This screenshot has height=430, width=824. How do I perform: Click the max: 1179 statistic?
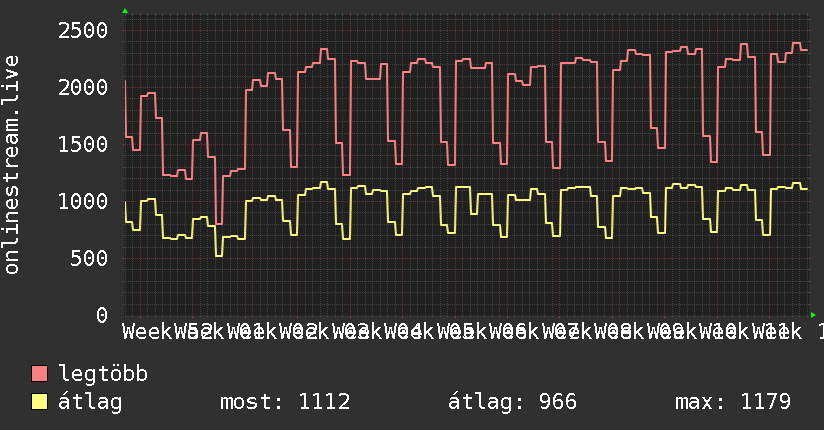click(733, 402)
